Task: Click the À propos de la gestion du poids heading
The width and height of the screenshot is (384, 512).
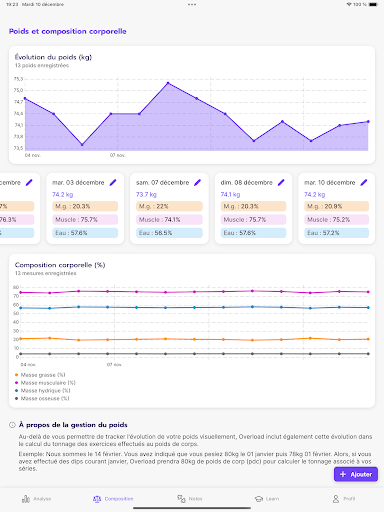Action: (x=73, y=425)
